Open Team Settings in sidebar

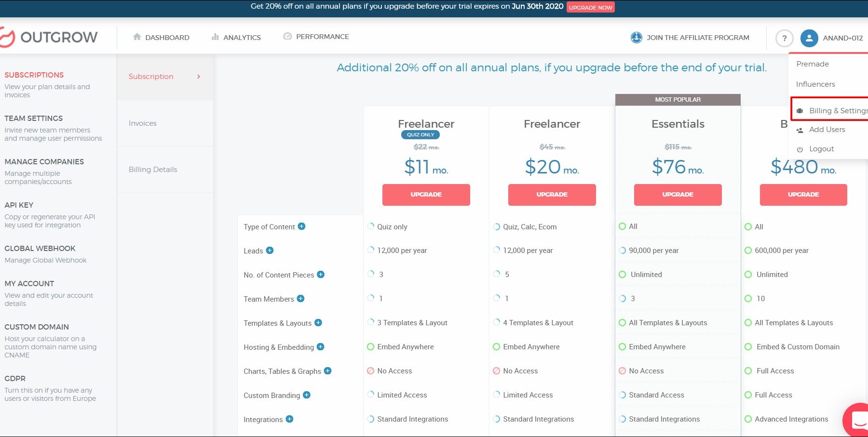point(34,119)
